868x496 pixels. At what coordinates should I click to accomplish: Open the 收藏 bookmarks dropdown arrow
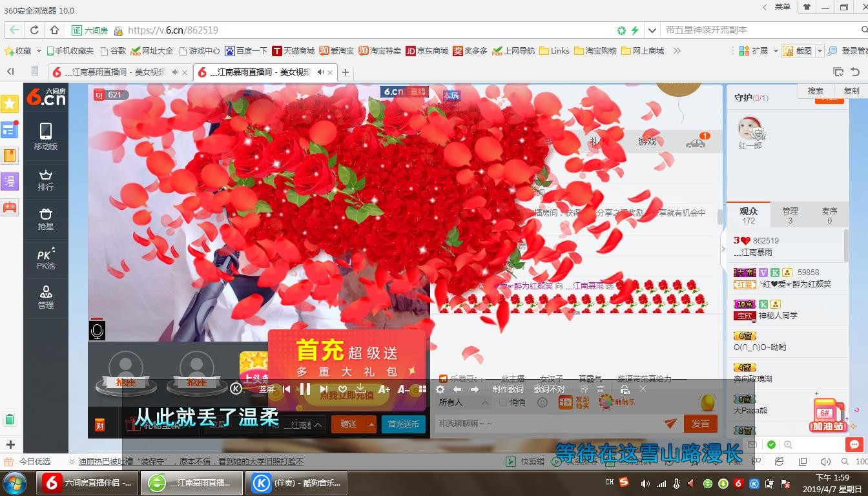[39, 50]
